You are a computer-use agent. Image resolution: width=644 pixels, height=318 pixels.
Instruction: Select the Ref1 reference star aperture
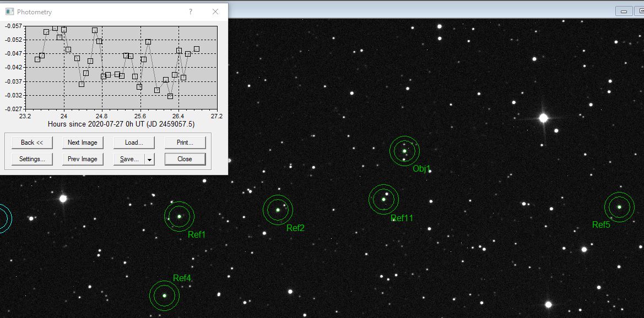179,216
